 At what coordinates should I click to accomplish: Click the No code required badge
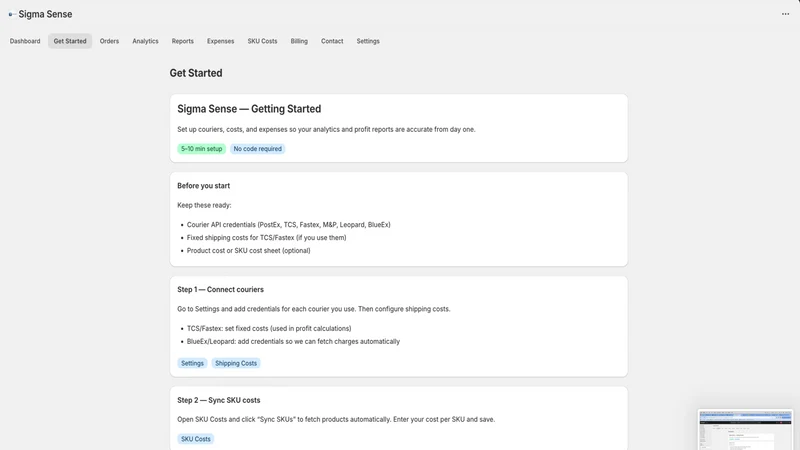tap(258, 149)
